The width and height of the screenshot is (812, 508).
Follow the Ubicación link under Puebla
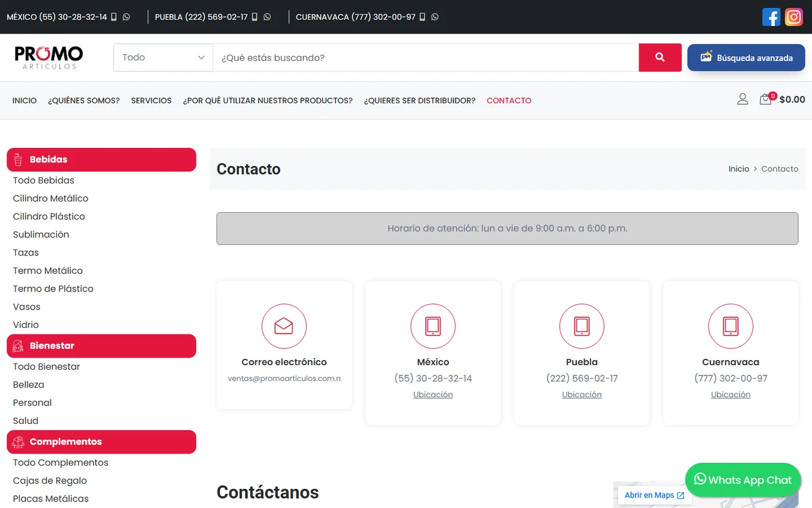point(582,395)
